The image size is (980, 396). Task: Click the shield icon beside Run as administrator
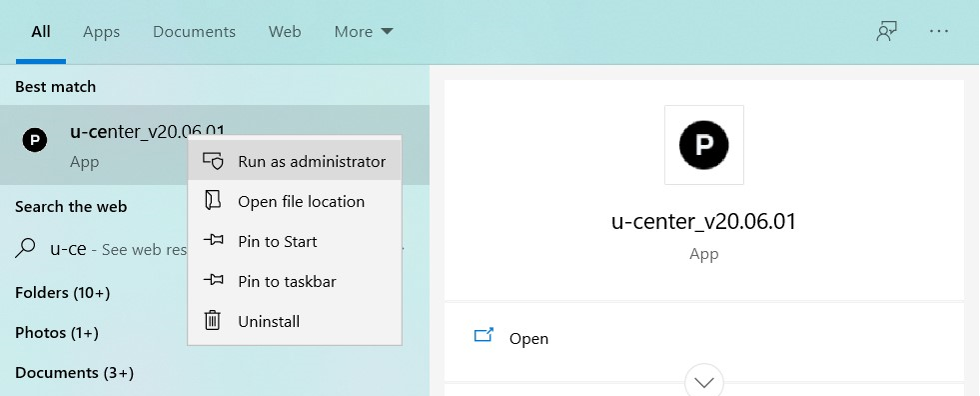213,161
